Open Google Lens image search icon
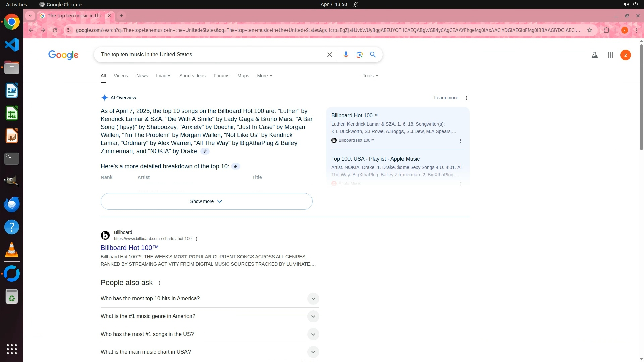This screenshot has height=362, width=644. click(359, 55)
